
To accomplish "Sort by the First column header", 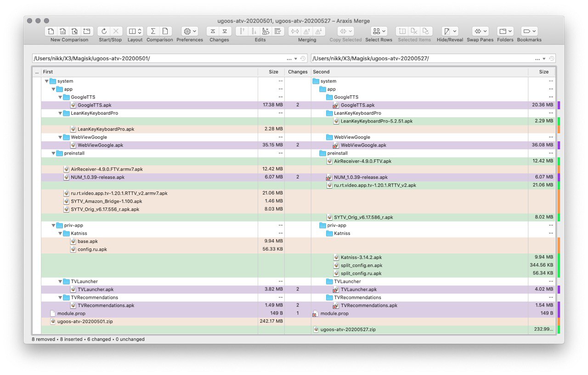I will [x=149, y=72].
